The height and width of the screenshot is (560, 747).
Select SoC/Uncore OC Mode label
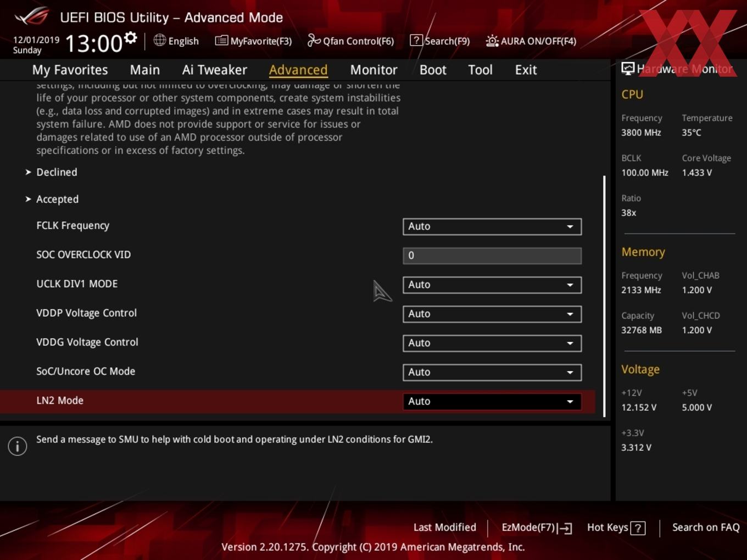click(86, 371)
